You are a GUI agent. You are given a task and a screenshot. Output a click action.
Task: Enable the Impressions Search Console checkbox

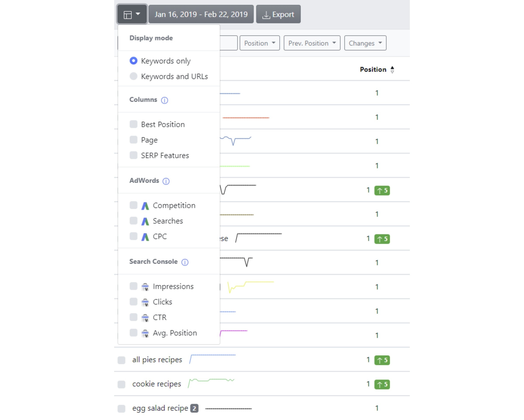(x=133, y=286)
